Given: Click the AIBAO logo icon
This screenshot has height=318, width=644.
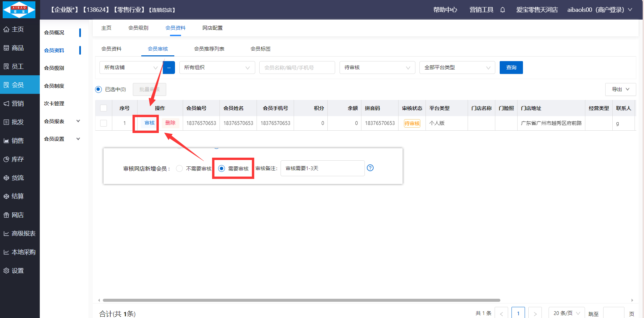Looking at the screenshot, I should [19, 10].
